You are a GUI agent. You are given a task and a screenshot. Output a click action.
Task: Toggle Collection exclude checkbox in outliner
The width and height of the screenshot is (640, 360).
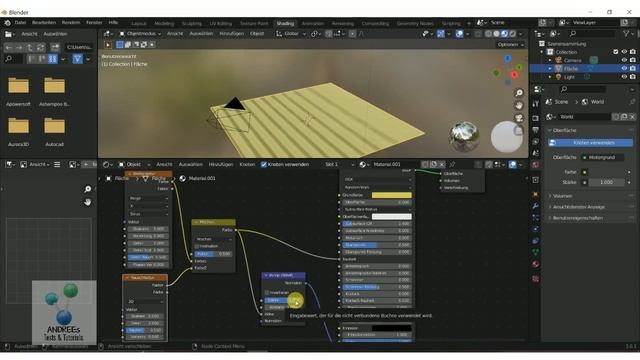(616, 52)
